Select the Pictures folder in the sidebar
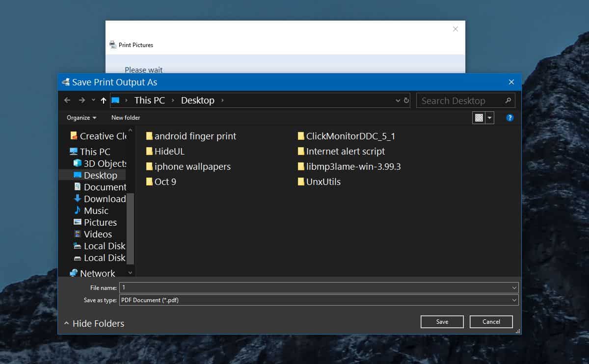This screenshot has width=589, height=364. 100,222
